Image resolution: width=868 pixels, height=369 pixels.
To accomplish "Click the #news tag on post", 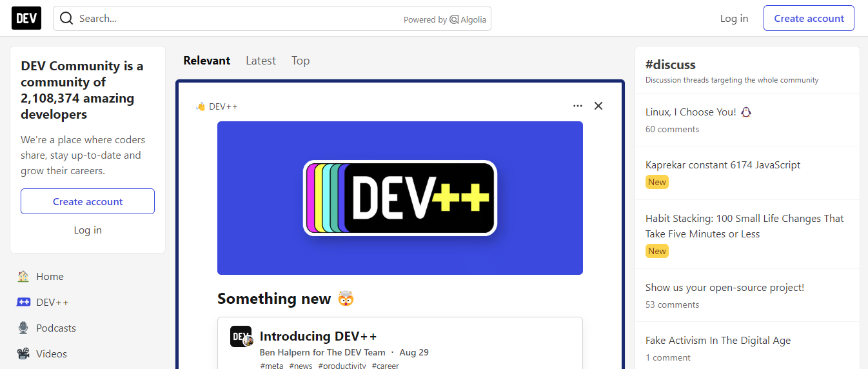I will pos(301,366).
